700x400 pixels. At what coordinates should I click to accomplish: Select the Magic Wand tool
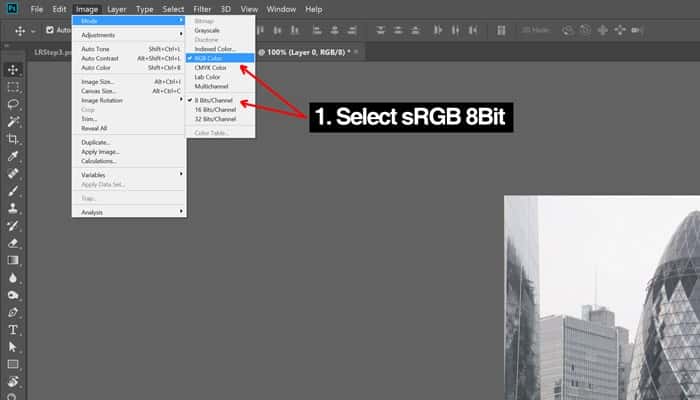(13, 121)
